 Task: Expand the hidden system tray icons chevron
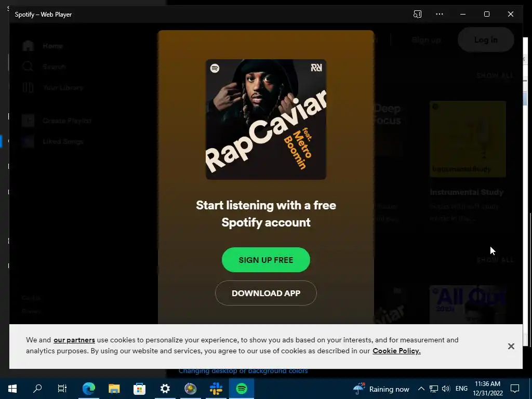[x=421, y=389]
